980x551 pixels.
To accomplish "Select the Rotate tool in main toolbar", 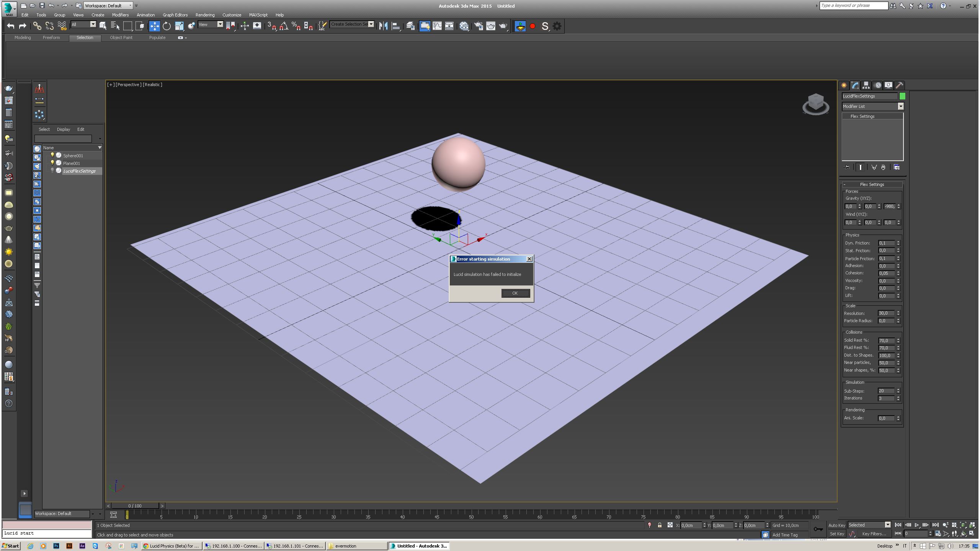I will 167,26.
